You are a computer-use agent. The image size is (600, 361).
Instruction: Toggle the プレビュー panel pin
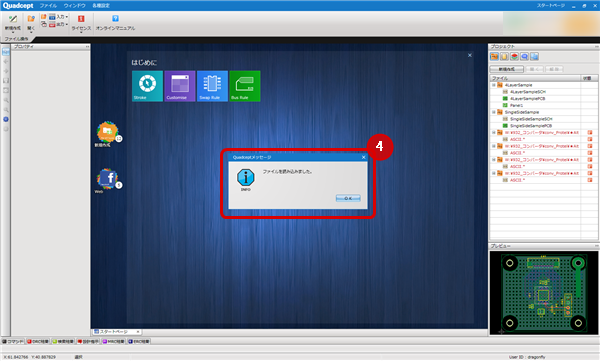[x=596, y=246]
